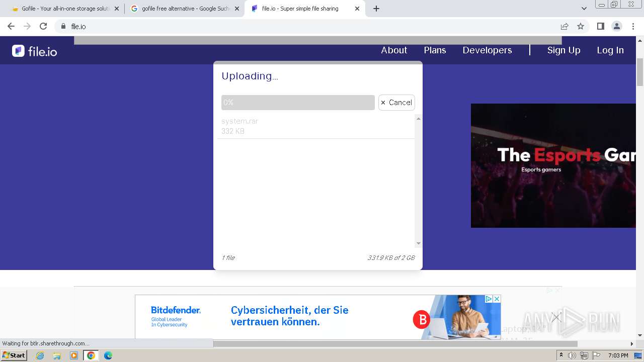Close the Gofile tab
The image size is (644, 362).
pos(117,9)
